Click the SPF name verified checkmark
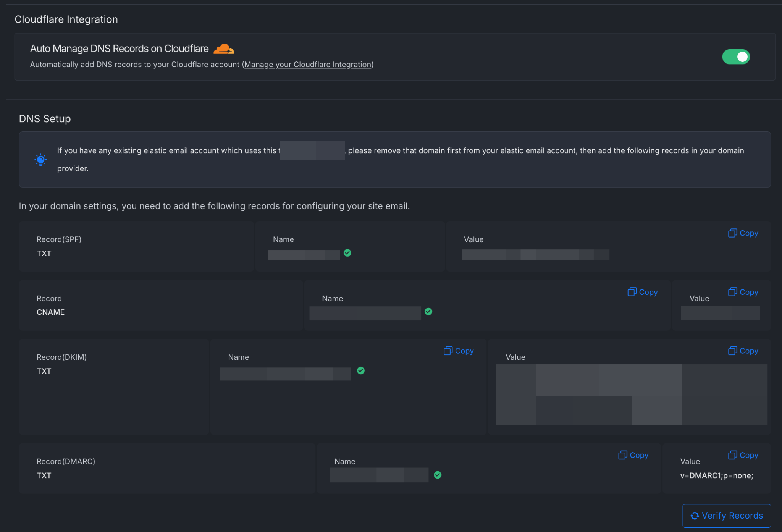The image size is (782, 532). [347, 253]
